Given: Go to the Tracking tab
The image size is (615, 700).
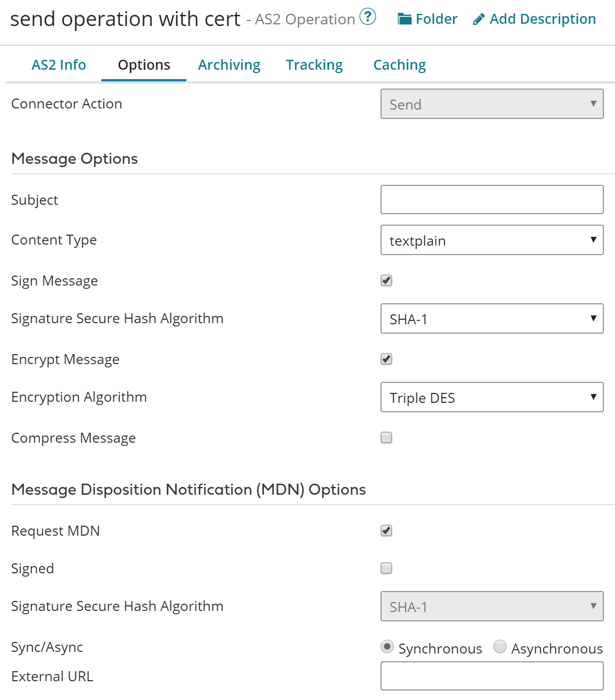Looking at the screenshot, I should [314, 65].
